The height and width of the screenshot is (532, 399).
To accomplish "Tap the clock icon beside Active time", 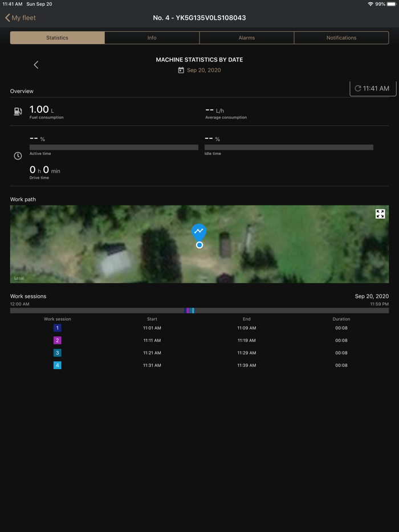I will coord(18,155).
